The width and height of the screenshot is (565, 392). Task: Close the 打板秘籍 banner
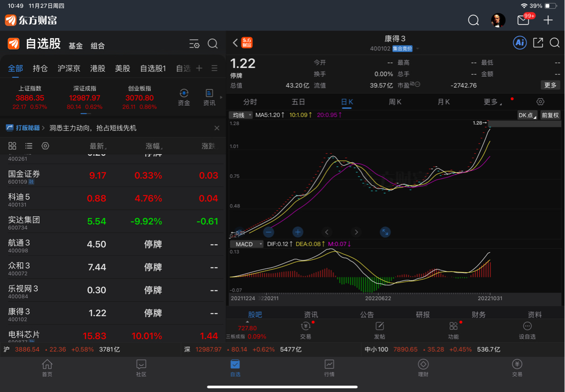pyautogui.click(x=217, y=128)
